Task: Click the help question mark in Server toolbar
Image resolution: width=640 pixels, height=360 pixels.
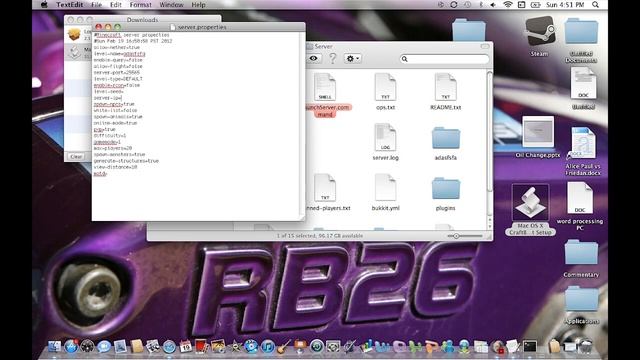Action: tap(333, 58)
